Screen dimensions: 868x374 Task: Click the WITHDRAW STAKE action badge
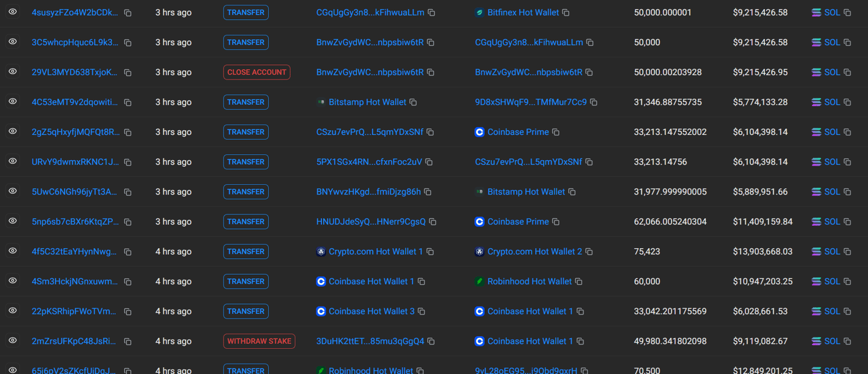click(x=259, y=341)
